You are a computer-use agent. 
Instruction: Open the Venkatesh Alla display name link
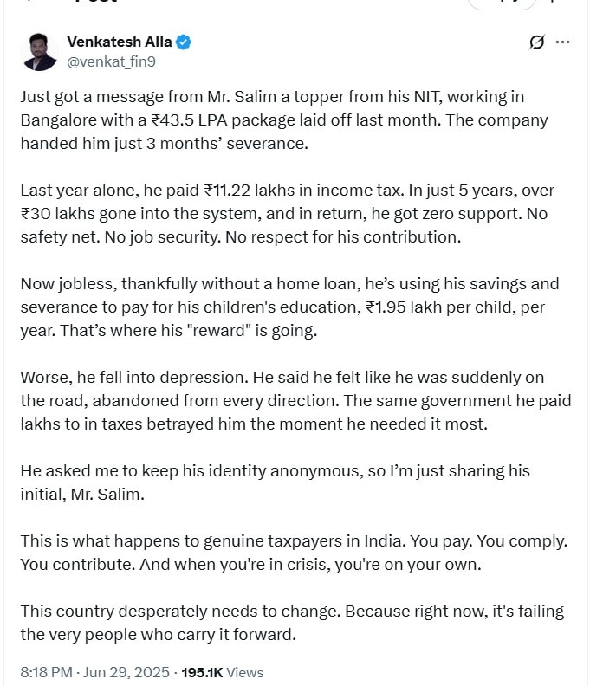(x=119, y=42)
